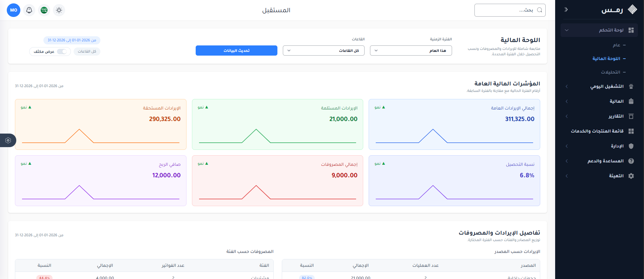Open the الإيرادات المستحقة card
644x279 pixels.
point(101,124)
